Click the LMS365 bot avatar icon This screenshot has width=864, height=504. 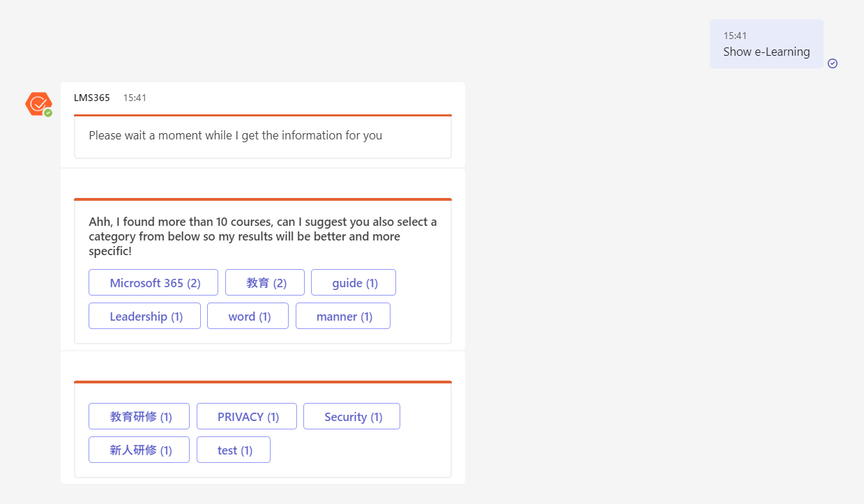pyautogui.click(x=38, y=104)
